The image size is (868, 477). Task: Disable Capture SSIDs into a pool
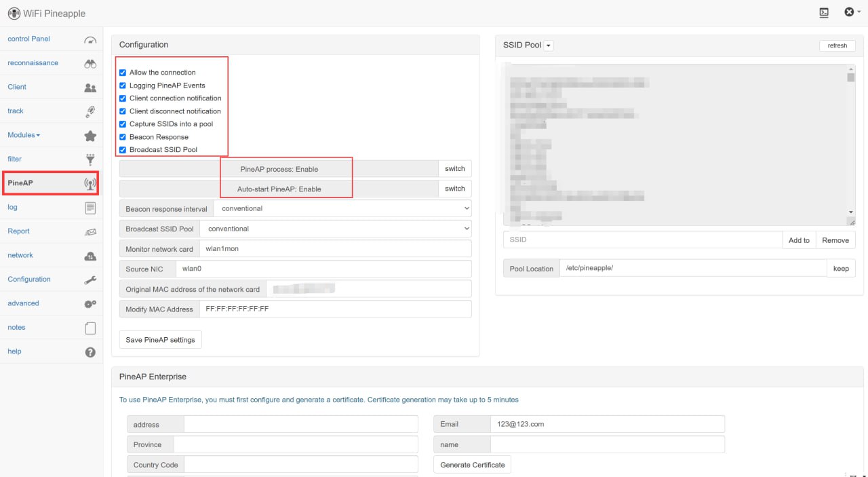[123, 124]
